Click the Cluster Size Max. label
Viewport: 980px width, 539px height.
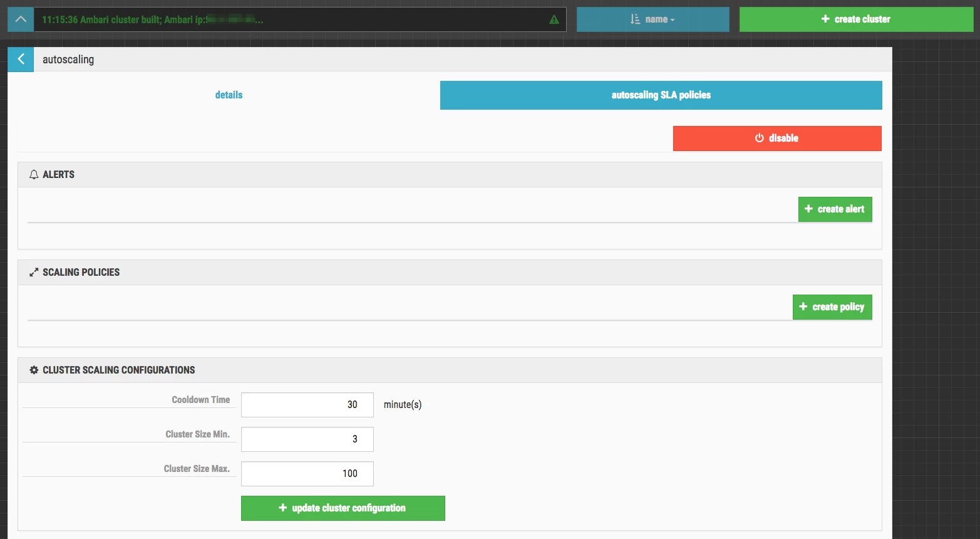[197, 469]
